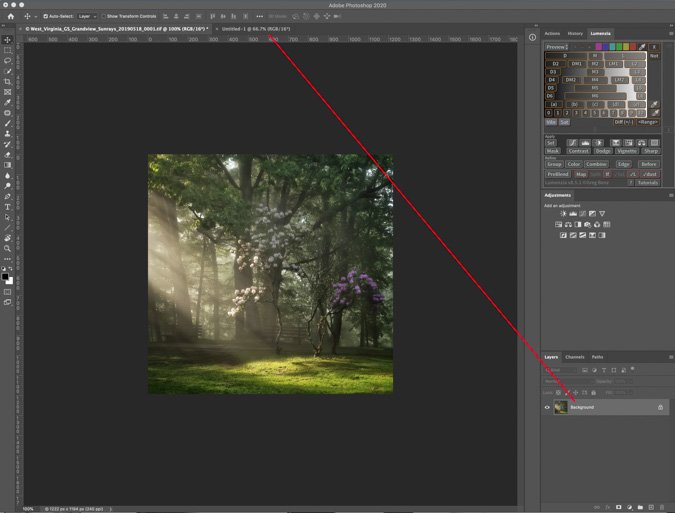The height and width of the screenshot is (513, 675).
Task: Add a Photo Filter adjustment
Action: pos(587,224)
